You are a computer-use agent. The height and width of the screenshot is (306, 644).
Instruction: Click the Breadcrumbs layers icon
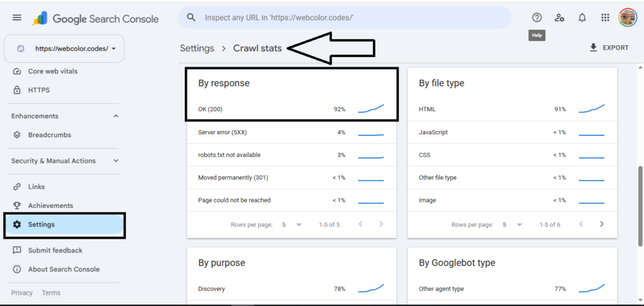(17, 135)
